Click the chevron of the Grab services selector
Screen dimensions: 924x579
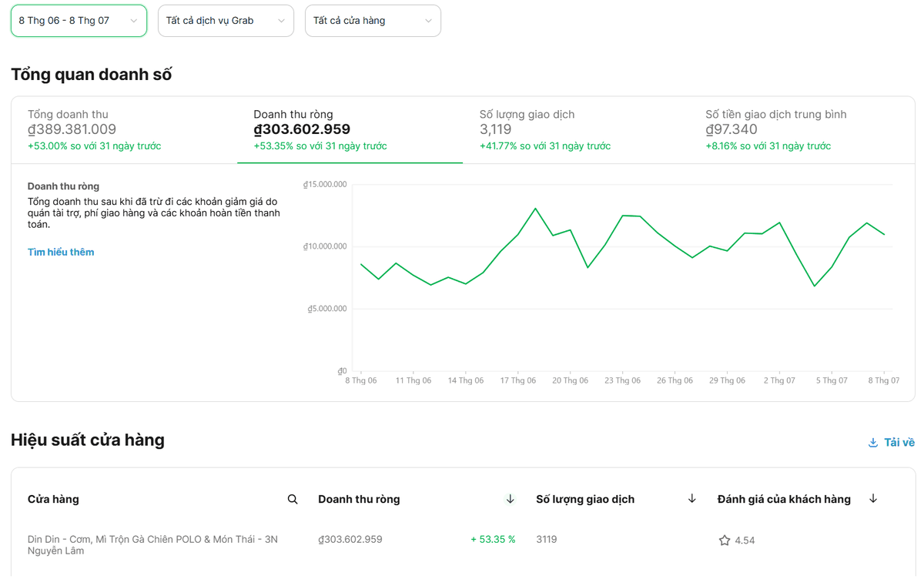point(281,21)
